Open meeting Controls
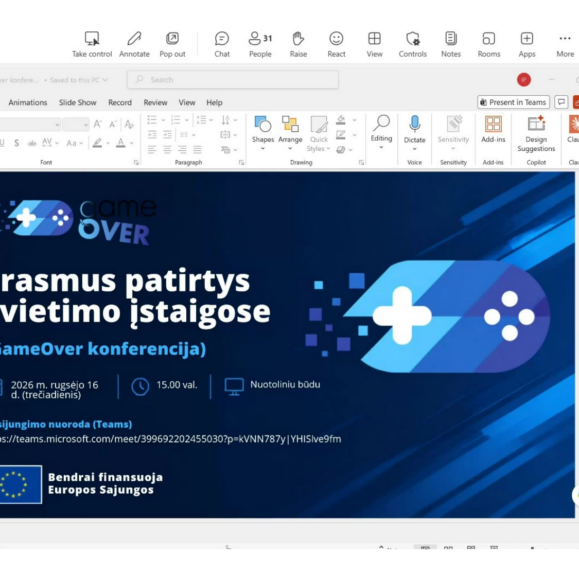The width and height of the screenshot is (579, 579). (x=412, y=44)
